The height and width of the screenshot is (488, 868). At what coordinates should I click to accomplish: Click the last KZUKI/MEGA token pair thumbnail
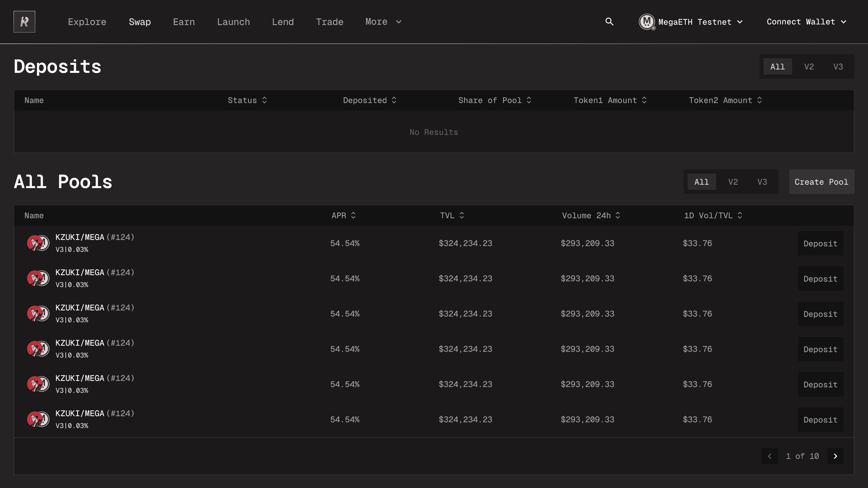coord(38,419)
